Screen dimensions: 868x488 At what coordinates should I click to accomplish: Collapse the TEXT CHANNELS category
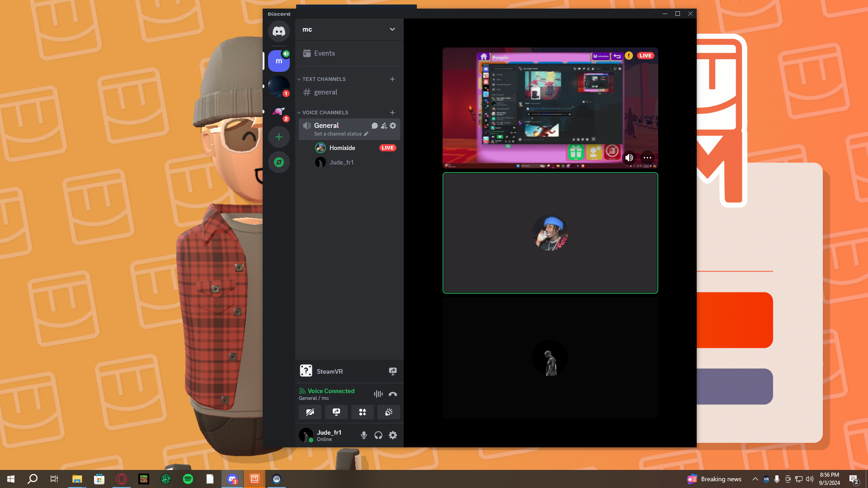click(x=324, y=79)
